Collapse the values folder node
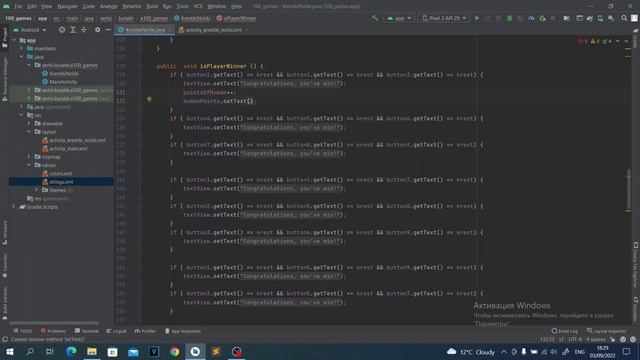 tap(29, 165)
